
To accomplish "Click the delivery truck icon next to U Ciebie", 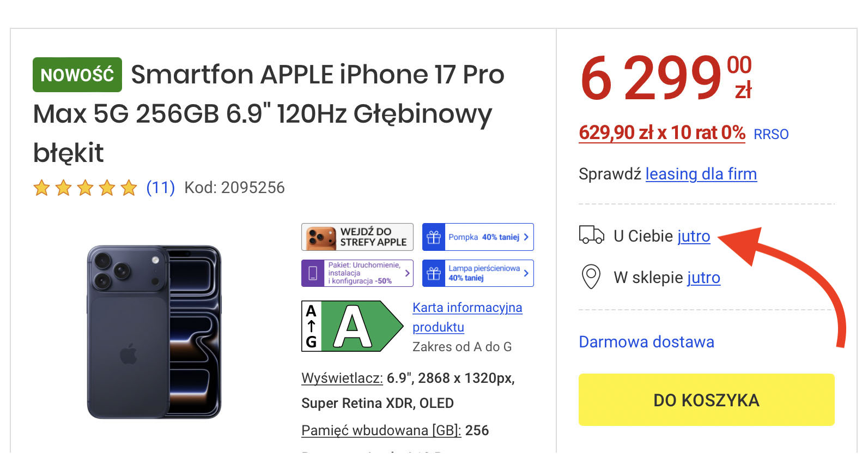I will pyautogui.click(x=591, y=236).
